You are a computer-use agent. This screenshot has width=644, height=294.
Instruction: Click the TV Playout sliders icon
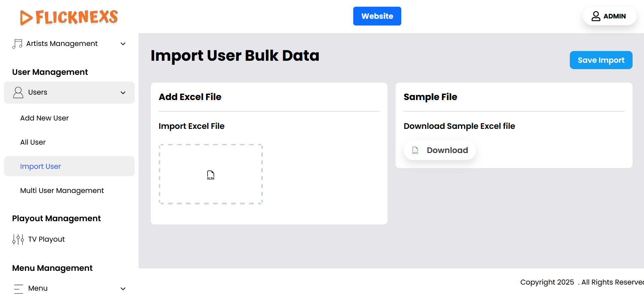18,239
